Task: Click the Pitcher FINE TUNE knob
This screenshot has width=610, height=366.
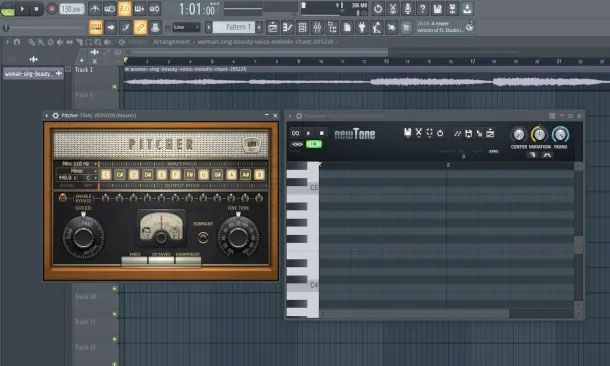Action: coord(238,237)
